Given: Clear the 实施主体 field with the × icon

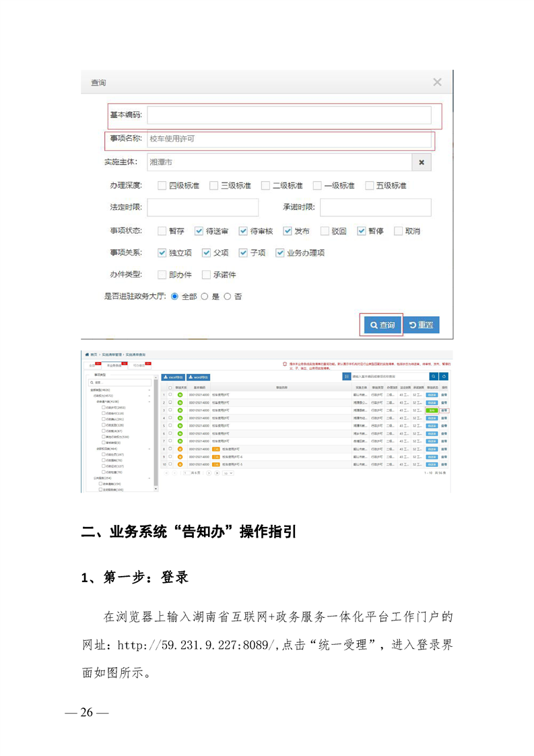Looking at the screenshot, I should [422, 162].
